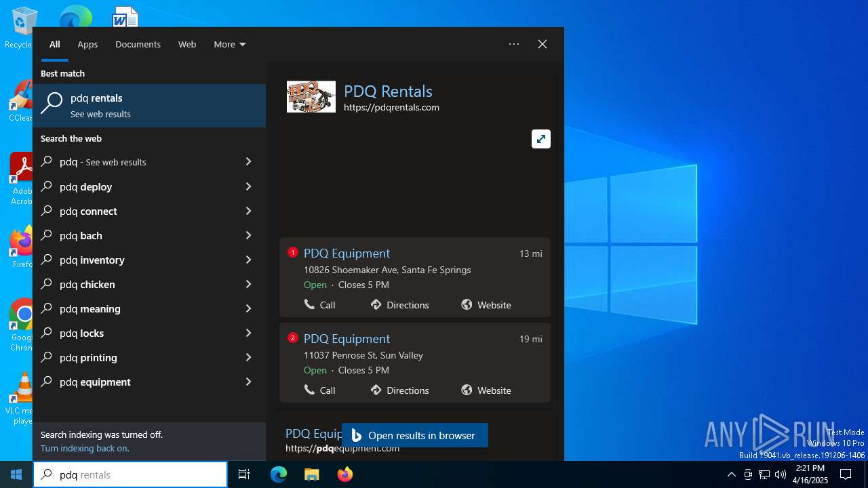
Task: Click the PDQ Rentals logo thumbnail
Action: coord(311,97)
